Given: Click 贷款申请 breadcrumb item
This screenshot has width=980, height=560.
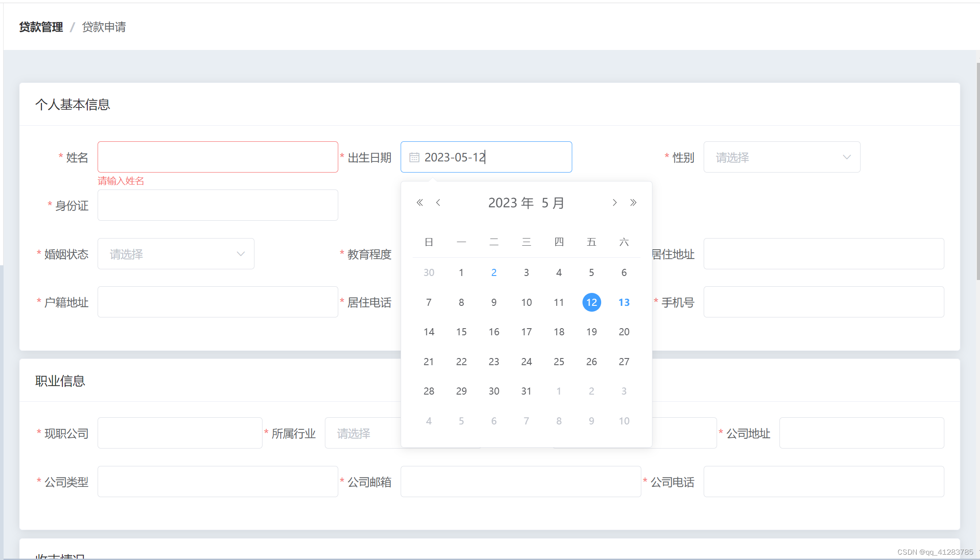Looking at the screenshot, I should [104, 27].
